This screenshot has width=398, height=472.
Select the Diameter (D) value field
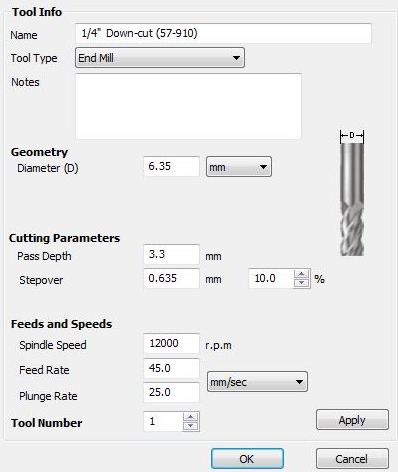(x=172, y=166)
